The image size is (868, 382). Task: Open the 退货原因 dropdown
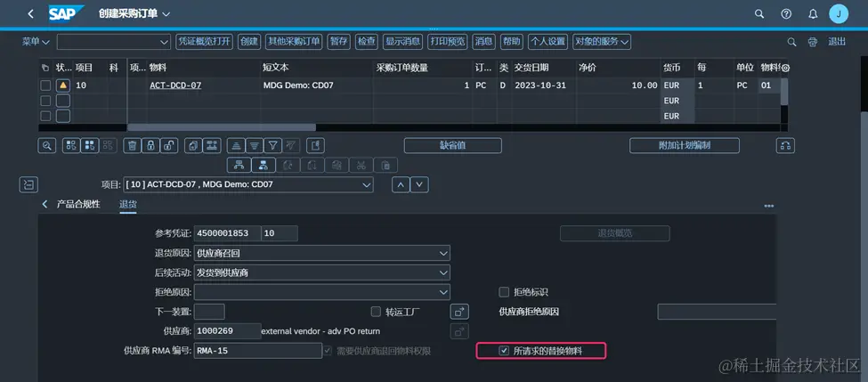pos(442,253)
